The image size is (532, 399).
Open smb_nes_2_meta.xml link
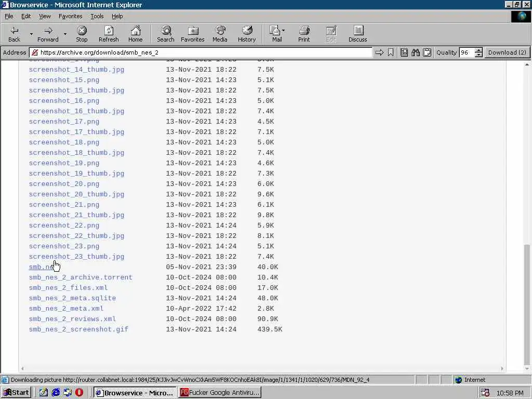[66, 309]
